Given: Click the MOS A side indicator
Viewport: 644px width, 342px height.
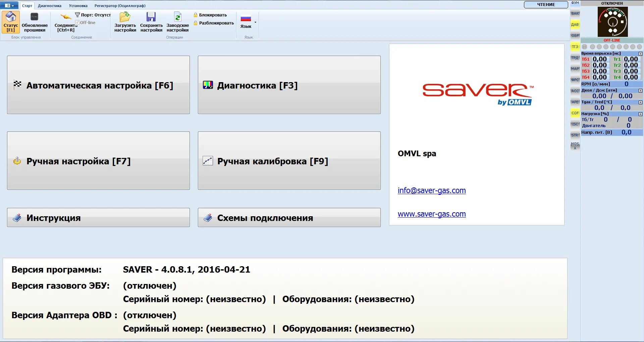Looking at the screenshot, I should coord(575,146).
